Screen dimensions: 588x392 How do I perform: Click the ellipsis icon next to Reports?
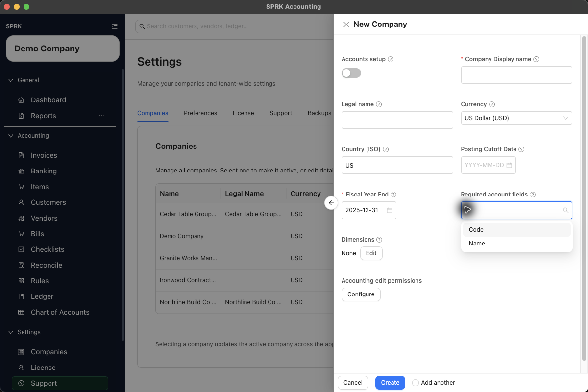[x=101, y=116]
